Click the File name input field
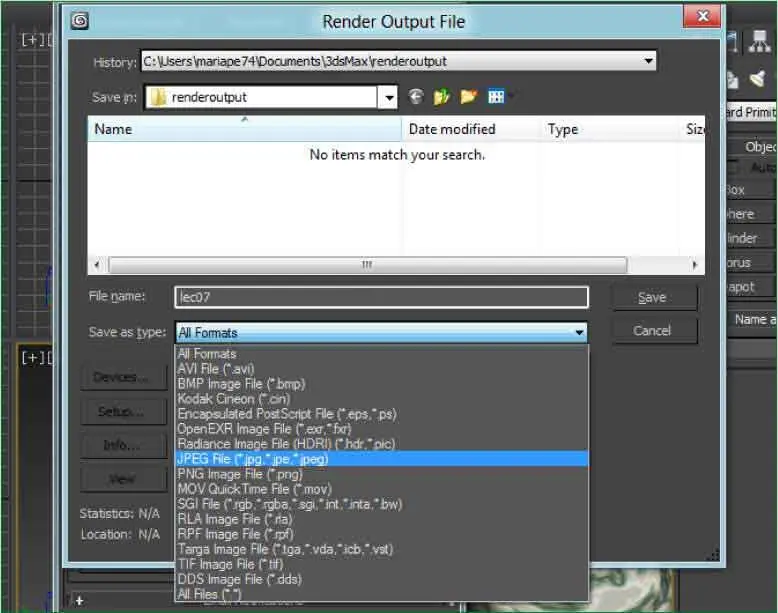Screen dimensions: 778x613 click(380, 297)
